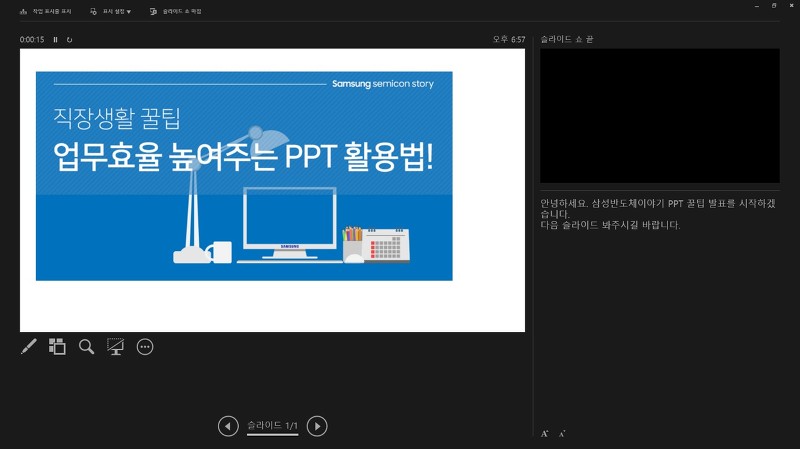Click the next slide black preview

660,116
